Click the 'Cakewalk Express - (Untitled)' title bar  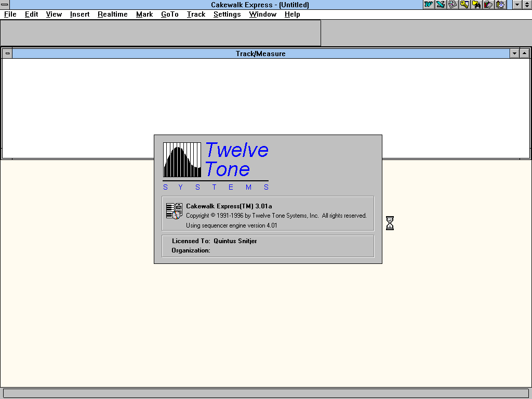point(260,5)
